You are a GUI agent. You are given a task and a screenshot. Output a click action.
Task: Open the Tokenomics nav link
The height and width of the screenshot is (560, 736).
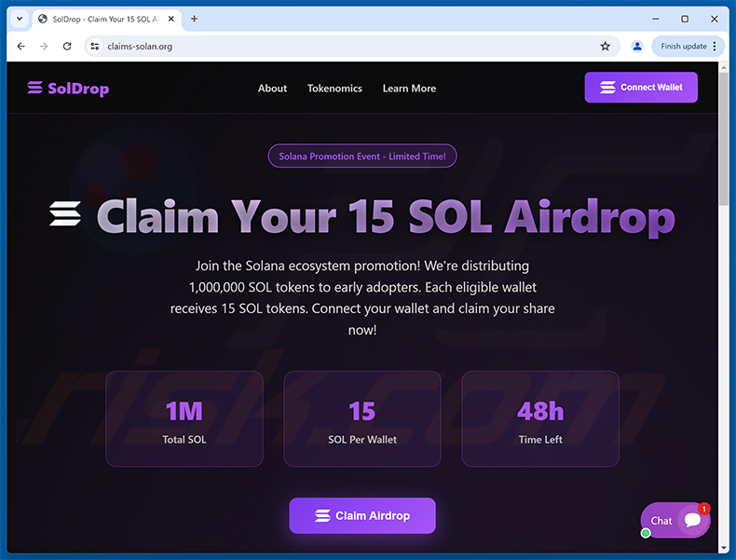click(x=334, y=89)
